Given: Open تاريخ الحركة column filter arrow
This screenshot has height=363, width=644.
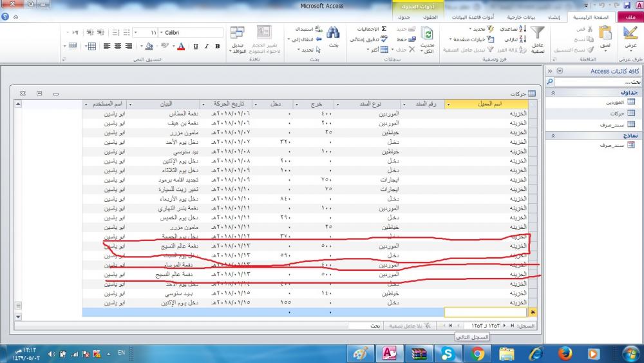Looking at the screenshot, I should [x=203, y=104].
